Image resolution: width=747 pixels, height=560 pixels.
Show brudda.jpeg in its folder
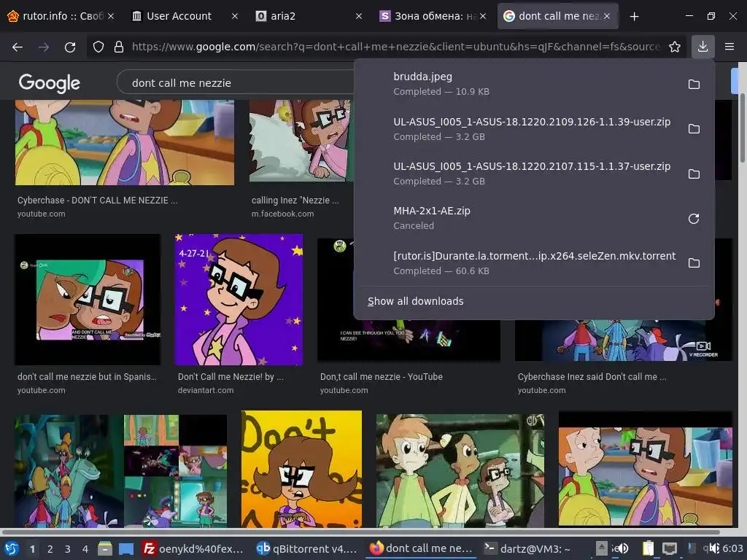point(694,85)
